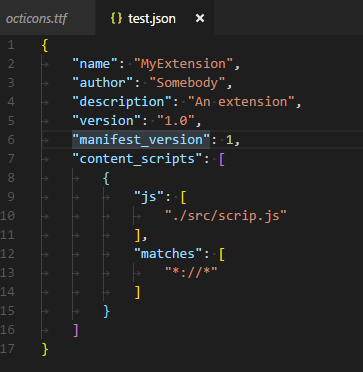The image size is (363, 372).
Task: Close the test.json tab
Action: point(200,18)
